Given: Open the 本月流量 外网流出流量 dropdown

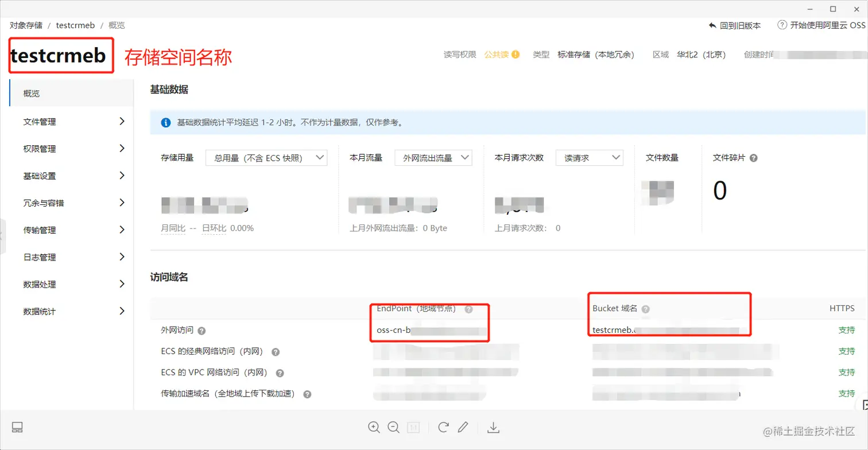Looking at the screenshot, I should 433,158.
